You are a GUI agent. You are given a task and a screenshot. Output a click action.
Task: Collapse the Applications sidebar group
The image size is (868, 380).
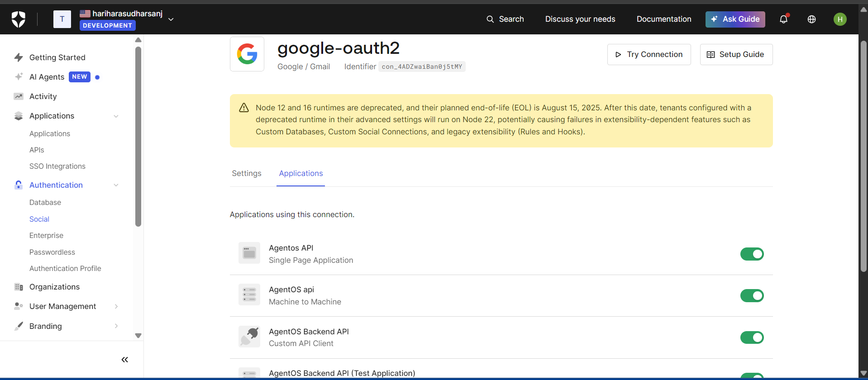(116, 116)
